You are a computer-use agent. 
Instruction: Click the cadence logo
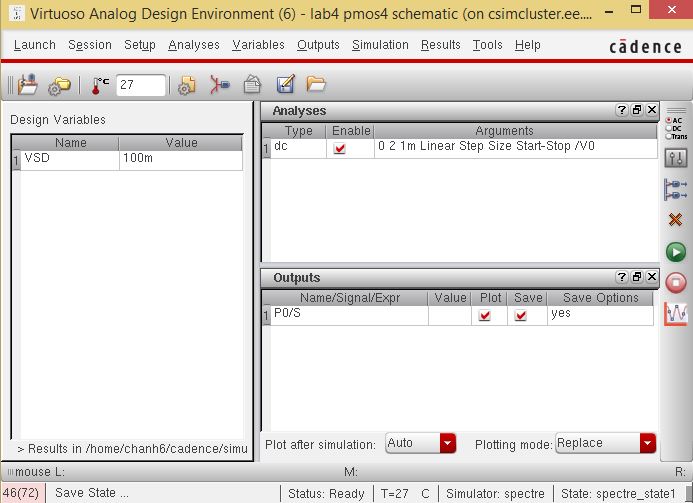pos(645,46)
